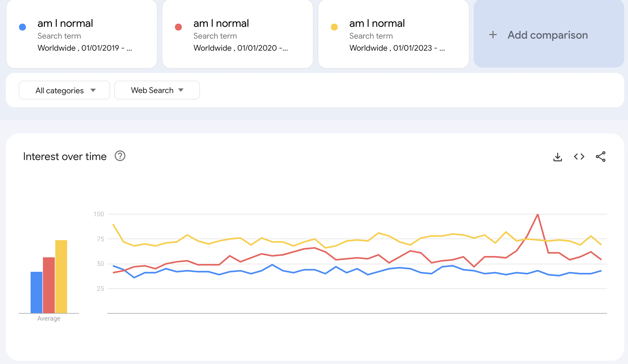Click the red Average bar
Viewport: 628px width, 364px height.
click(49, 285)
